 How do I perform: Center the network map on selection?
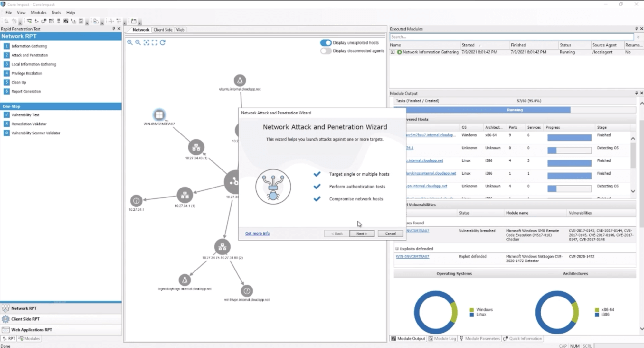[x=146, y=42]
